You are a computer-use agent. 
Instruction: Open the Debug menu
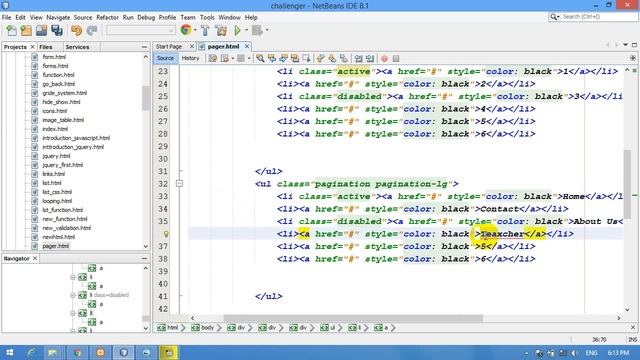[146, 18]
